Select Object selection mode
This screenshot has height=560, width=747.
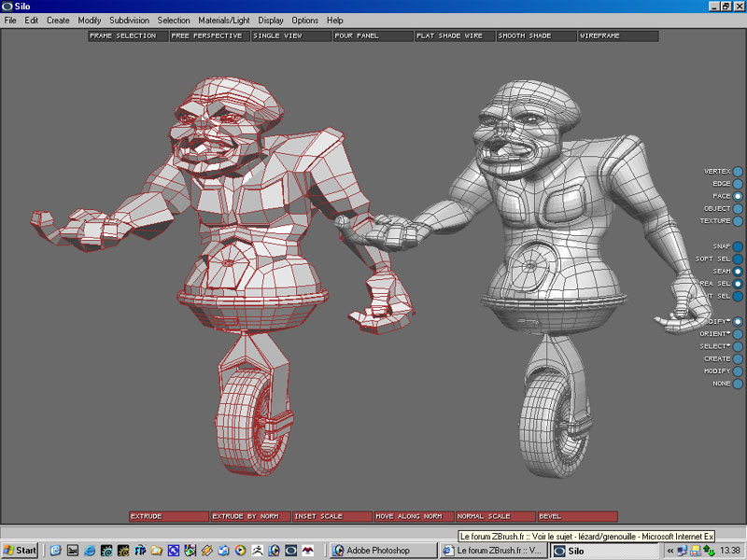pos(738,209)
